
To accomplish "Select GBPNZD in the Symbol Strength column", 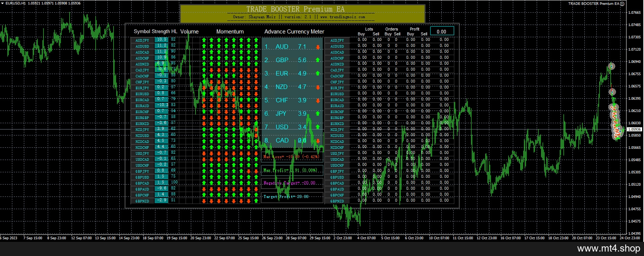I will (x=142, y=201).
